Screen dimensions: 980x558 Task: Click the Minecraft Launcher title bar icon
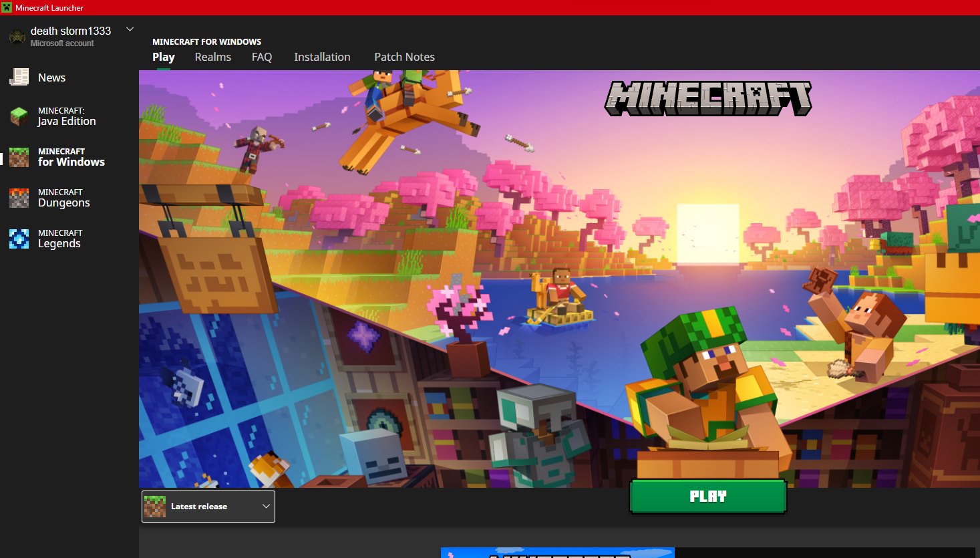7,7
